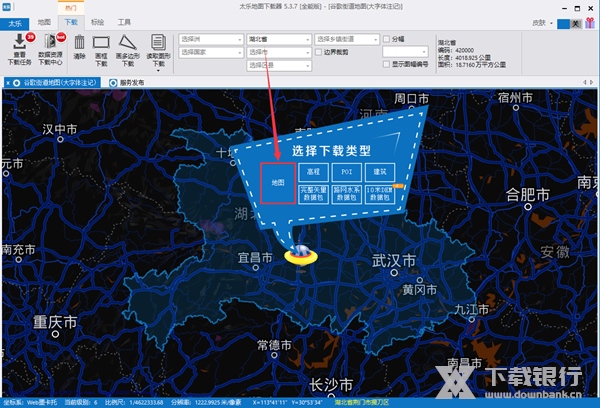The image size is (600, 408).
Task: Open the 选择乡镇街道 township dropdown
Action: (347, 39)
